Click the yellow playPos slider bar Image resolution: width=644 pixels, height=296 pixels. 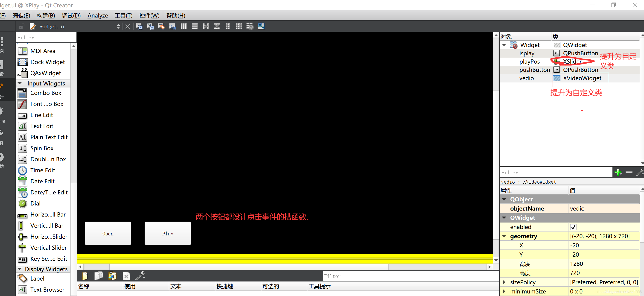(285, 259)
